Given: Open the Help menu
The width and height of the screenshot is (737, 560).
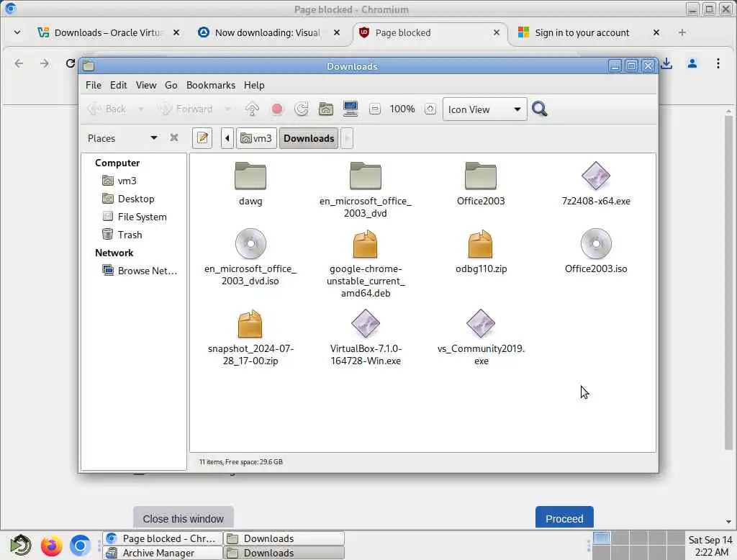Looking at the screenshot, I should [254, 85].
